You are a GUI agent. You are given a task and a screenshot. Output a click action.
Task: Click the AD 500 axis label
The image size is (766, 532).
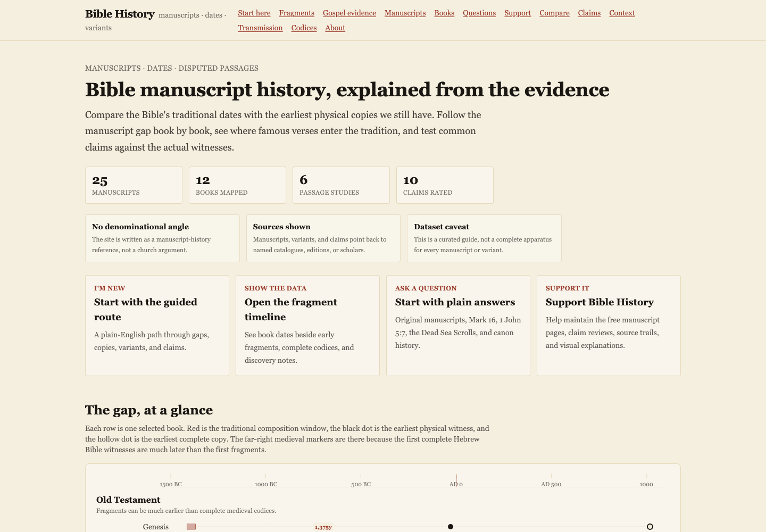coord(551,484)
